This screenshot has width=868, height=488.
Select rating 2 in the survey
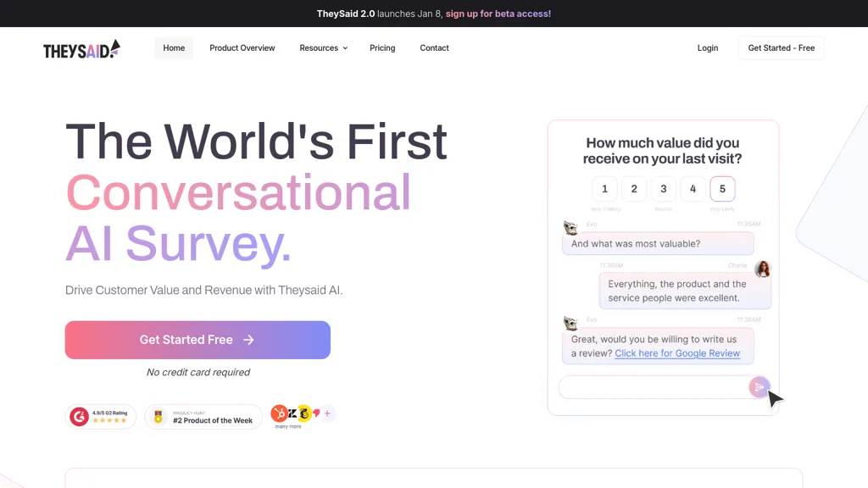click(634, 189)
